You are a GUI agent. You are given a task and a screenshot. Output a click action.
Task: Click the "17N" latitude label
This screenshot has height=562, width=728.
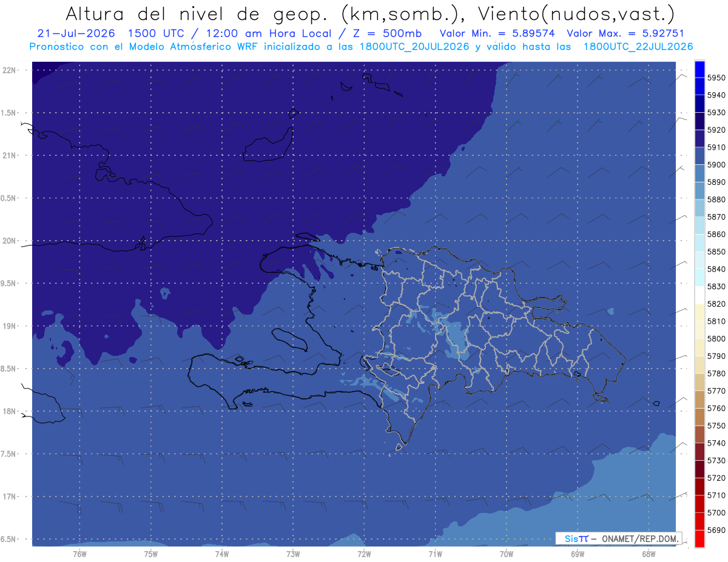(x=9, y=497)
